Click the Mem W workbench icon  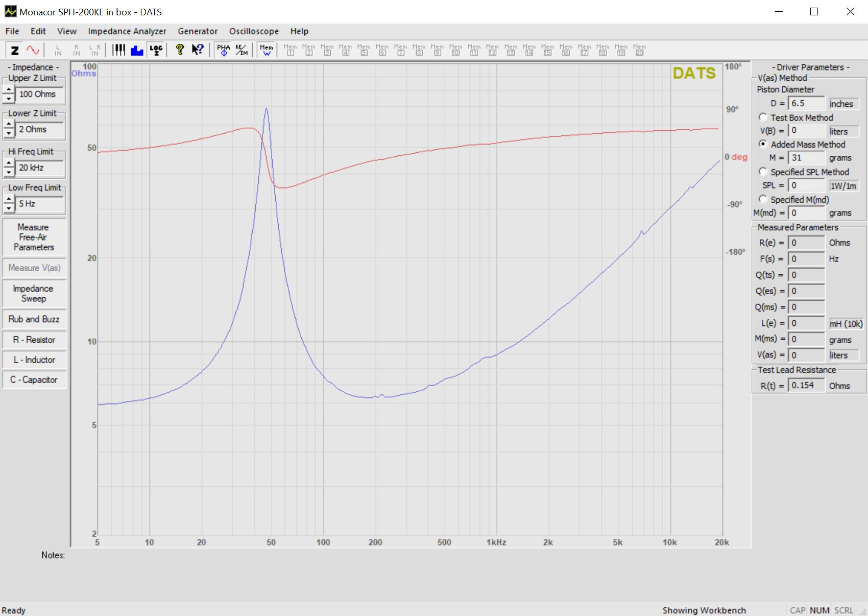tap(267, 50)
